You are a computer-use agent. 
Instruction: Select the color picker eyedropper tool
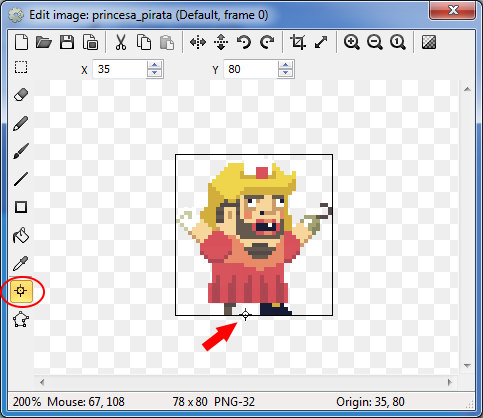pyautogui.click(x=21, y=263)
